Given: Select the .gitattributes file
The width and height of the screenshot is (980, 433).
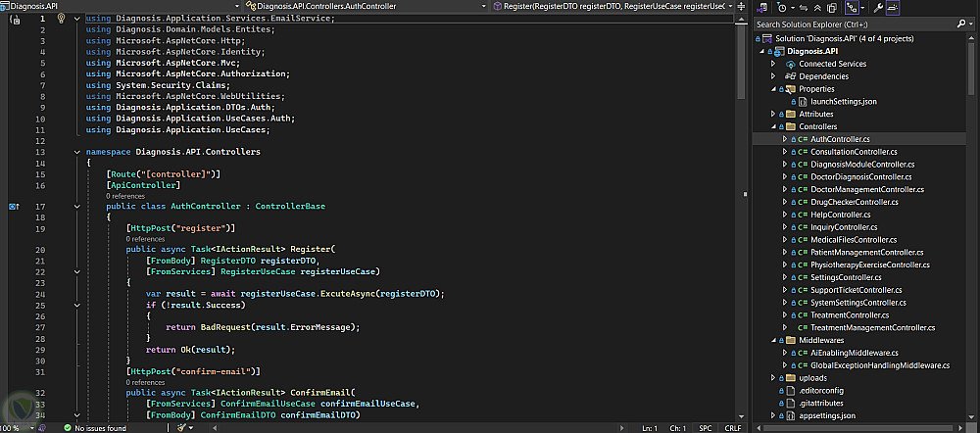Looking at the screenshot, I should 820,403.
